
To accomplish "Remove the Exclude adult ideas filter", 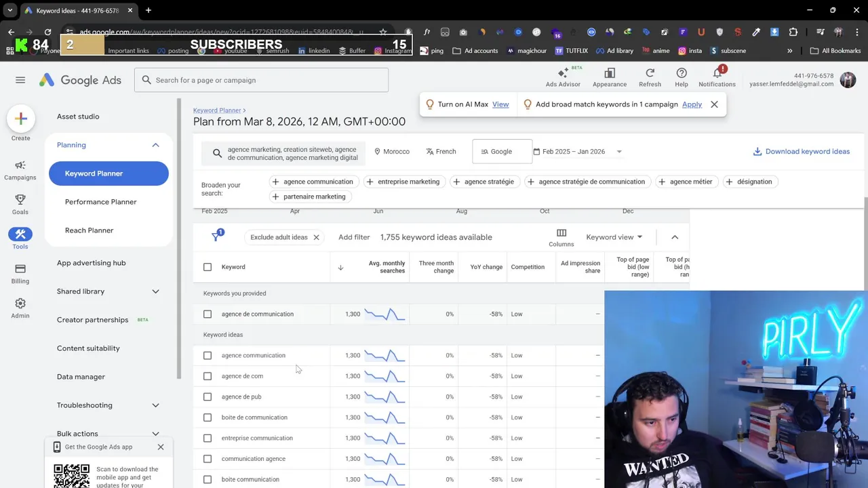I will pyautogui.click(x=316, y=237).
